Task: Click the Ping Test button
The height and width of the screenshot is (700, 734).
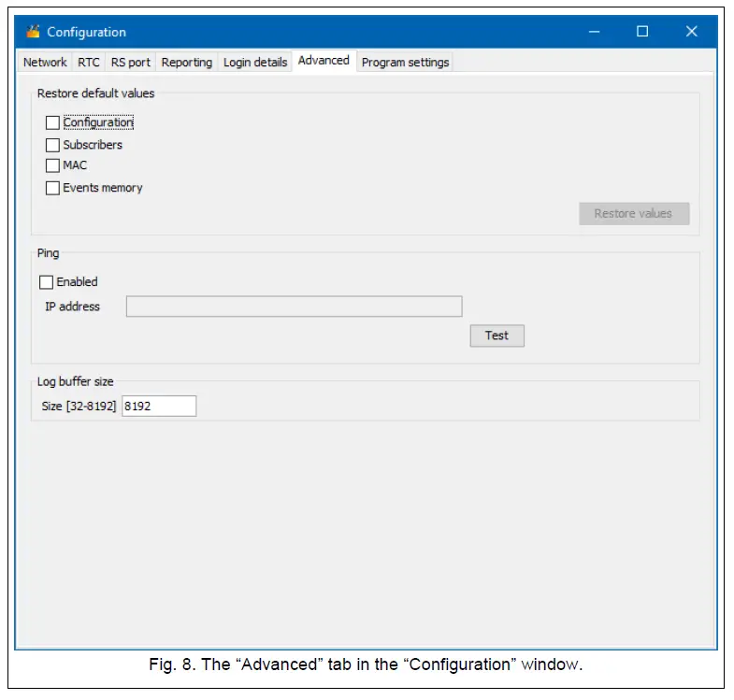Action: tap(497, 336)
